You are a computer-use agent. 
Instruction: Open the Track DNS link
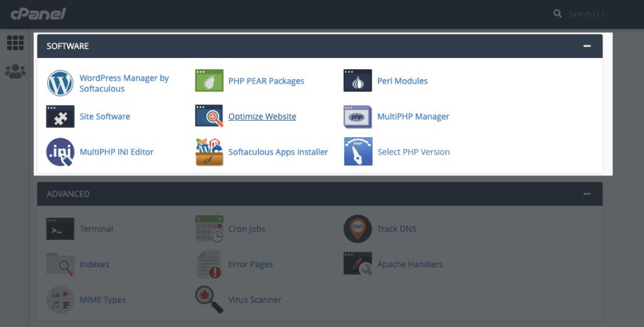(x=397, y=229)
